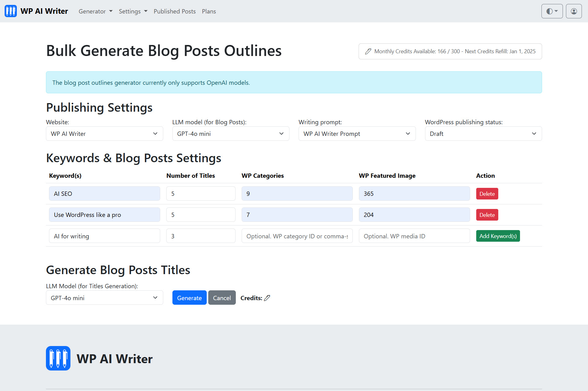This screenshot has width=588, height=391.
Task: Open the LLM model dropdown for Blog Posts
Action: point(231,133)
